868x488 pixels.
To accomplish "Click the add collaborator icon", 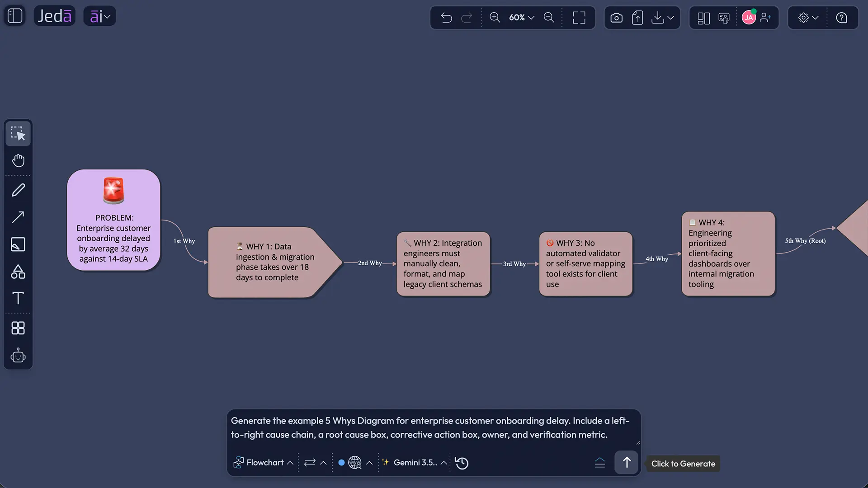I will point(765,18).
